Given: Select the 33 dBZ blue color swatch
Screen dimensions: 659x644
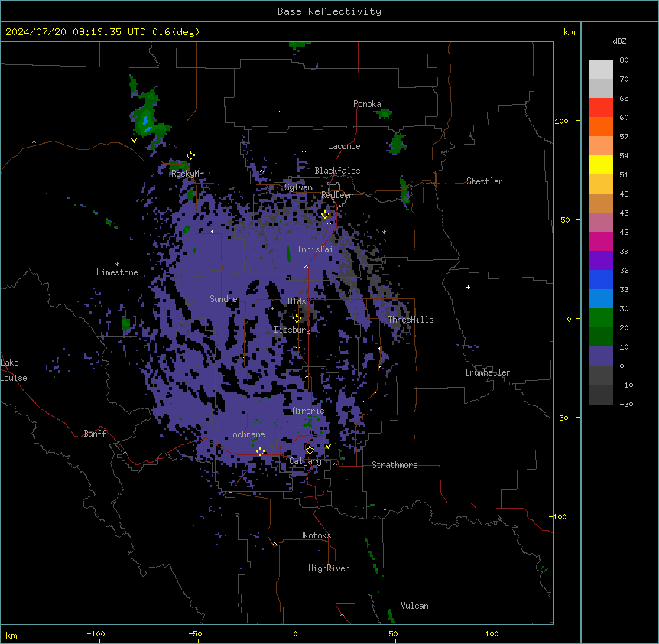Looking at the screenshot, I should (601, 279).
